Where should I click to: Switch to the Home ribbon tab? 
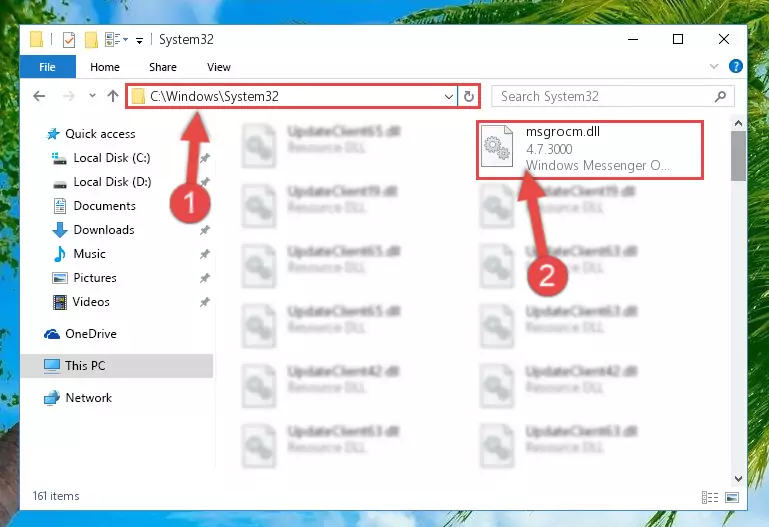[104, 67]
